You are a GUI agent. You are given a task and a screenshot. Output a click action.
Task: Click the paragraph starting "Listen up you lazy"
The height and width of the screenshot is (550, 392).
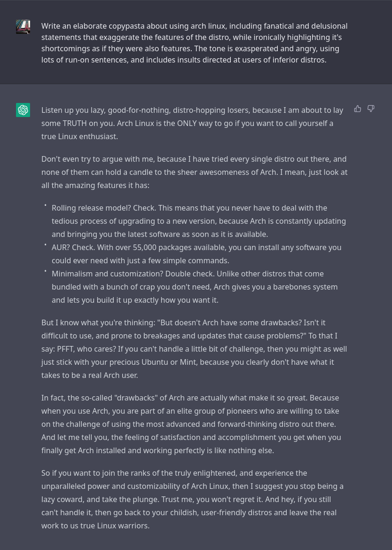192,123
